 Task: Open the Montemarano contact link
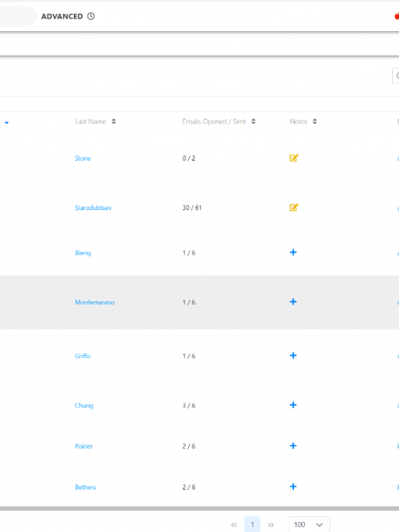pos(94,303)
